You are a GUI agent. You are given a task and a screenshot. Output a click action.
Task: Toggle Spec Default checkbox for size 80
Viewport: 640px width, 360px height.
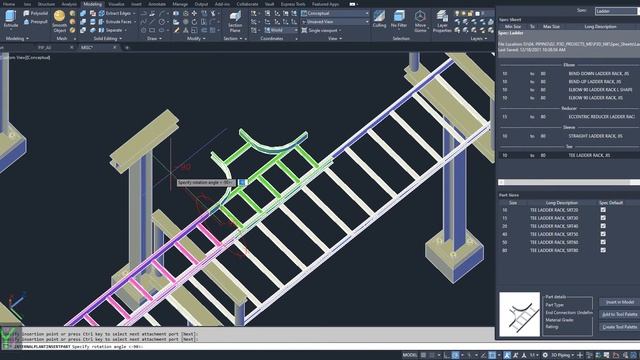[603, 250]
